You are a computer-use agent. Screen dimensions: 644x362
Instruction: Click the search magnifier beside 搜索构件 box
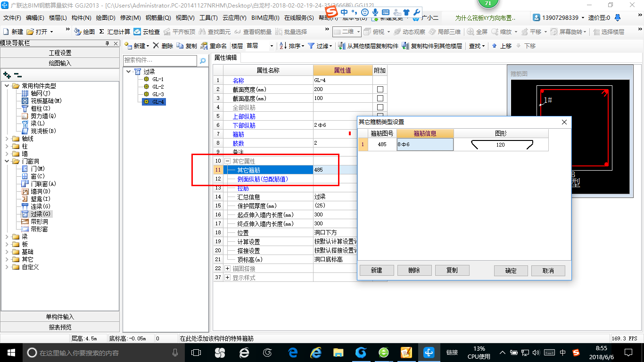pos(203,61)
